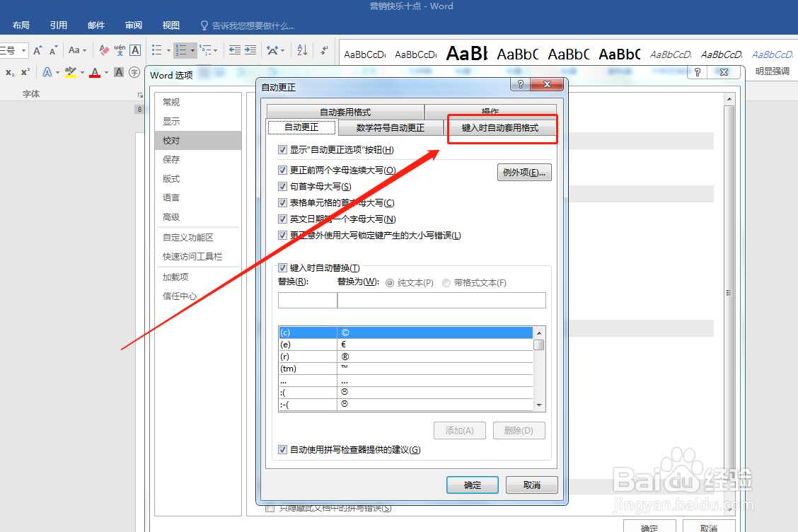The width and height of the screenshot is (798, 532).
Task: Toggle 自动使用拼写检查器提供的建议 checkbox
Action: [282, 449]
